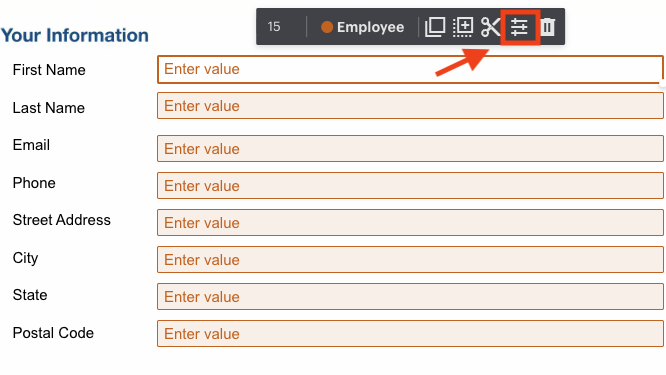666x375 pixels.
Task: Click the First Name label
Action: click(49, 70)
